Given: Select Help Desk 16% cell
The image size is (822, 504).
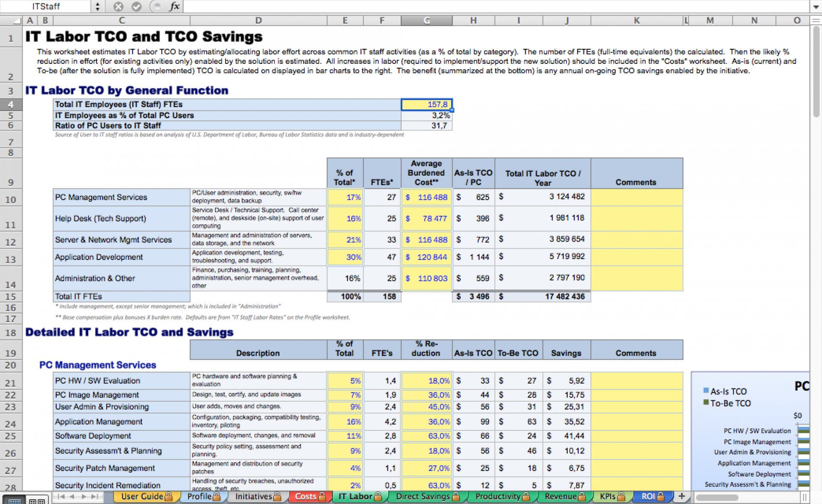Looking at the screenshot, I should click(x=345, y=219).
